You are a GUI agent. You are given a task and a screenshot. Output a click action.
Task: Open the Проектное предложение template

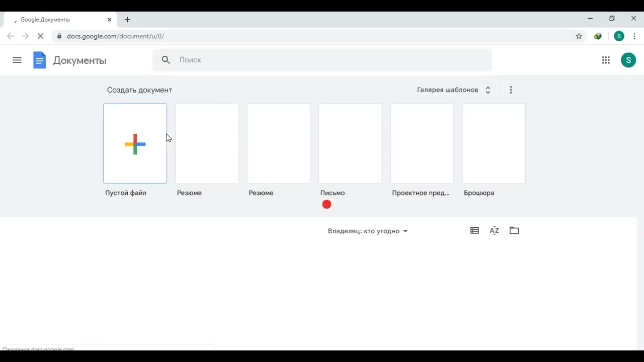[422, 144]
